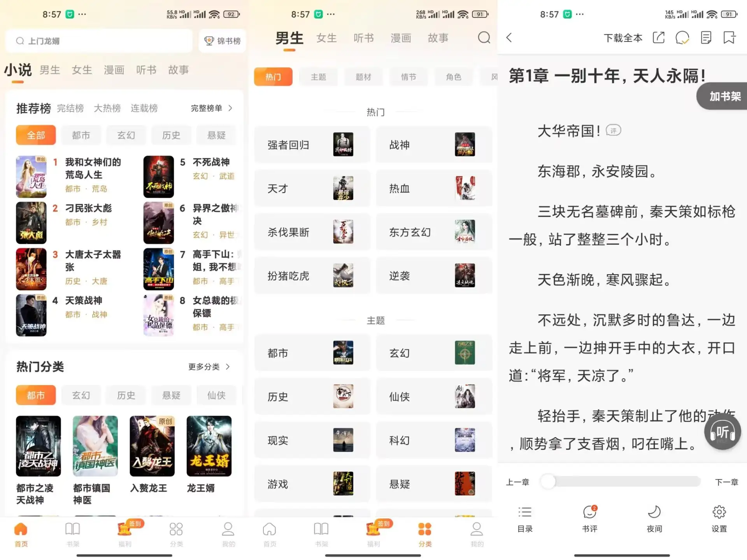Tap 下一章 to go to next chapter
The height and width of the screenshot is (560, 747).
tap(727, 481)
